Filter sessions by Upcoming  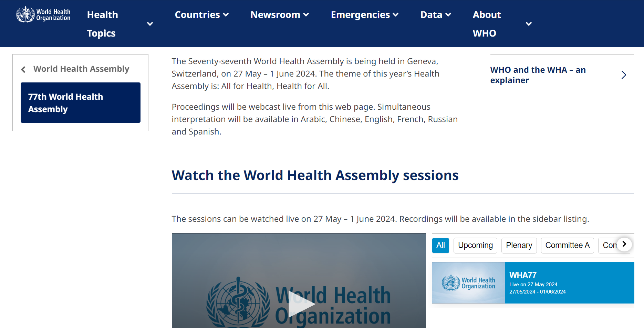coord(475,245)
